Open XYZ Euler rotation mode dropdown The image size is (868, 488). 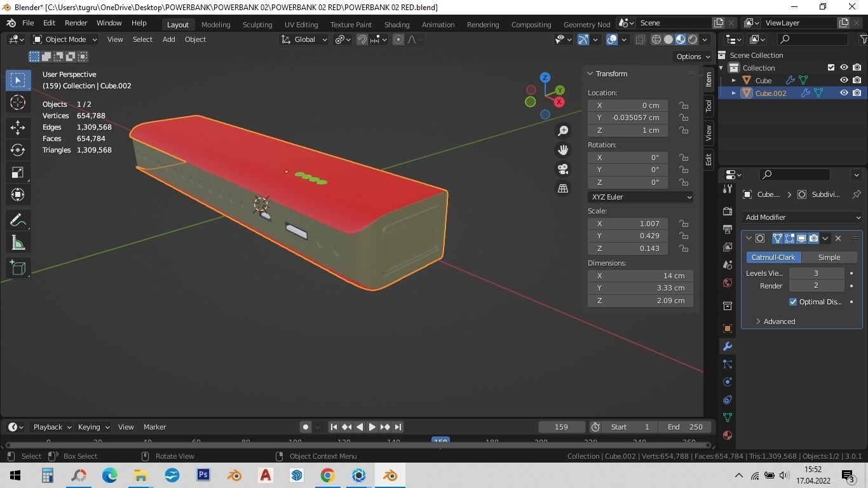pyautogui.click(x=641, y=197)
